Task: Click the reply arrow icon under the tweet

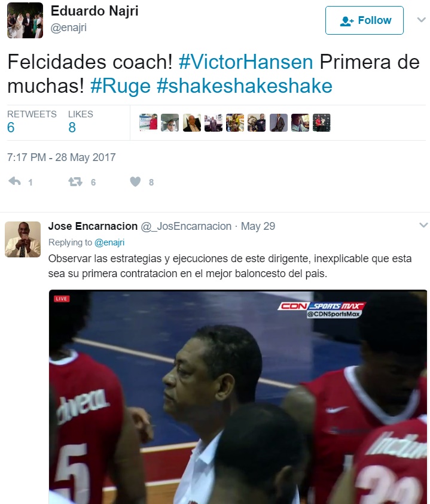Action: [x=14, y=181]
